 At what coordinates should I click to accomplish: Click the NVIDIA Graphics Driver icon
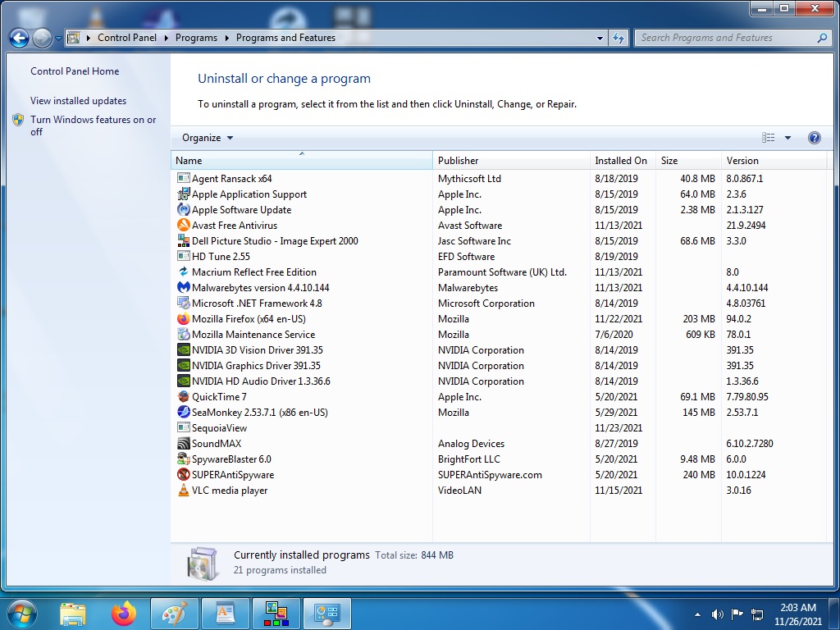(183, 365)
